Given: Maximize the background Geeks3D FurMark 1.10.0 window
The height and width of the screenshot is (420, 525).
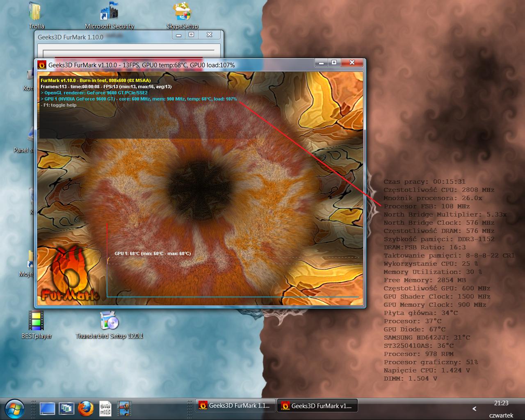Looking at the screenshot, I should [x=191, y=35].
